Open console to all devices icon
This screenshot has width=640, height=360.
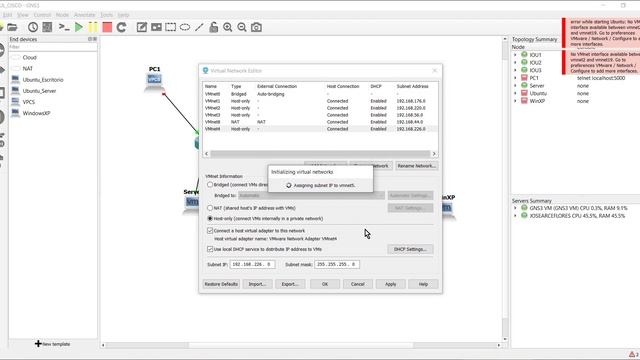(64, 27)
